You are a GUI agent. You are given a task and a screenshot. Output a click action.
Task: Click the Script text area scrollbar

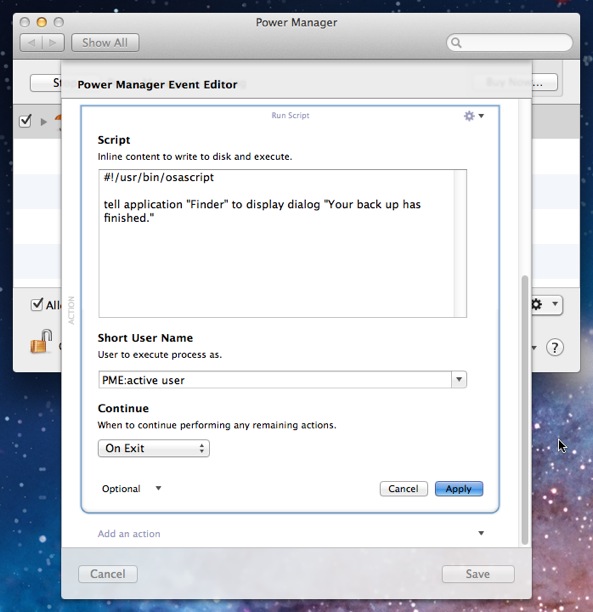click(460, 243)
